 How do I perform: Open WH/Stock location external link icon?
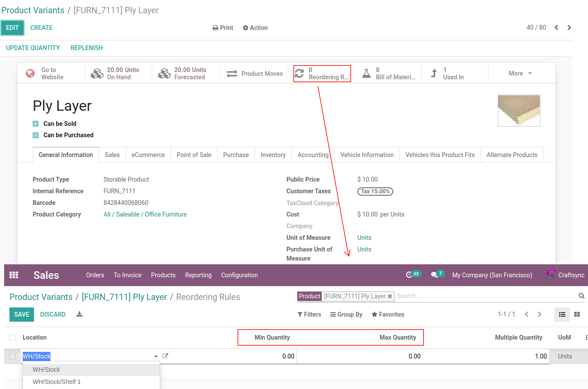pos(165,356)
